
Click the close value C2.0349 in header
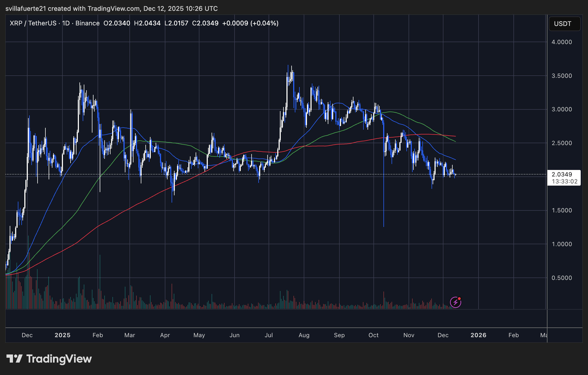coord(205,23)
